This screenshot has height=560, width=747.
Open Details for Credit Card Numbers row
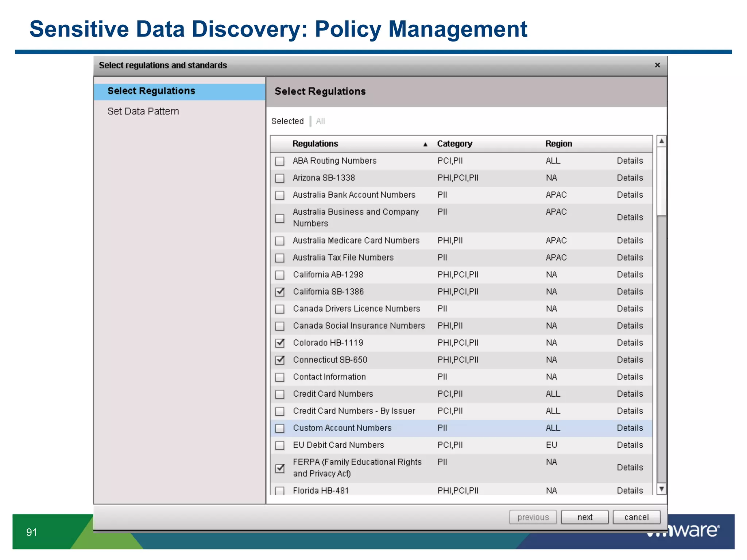tap(630, 394)
